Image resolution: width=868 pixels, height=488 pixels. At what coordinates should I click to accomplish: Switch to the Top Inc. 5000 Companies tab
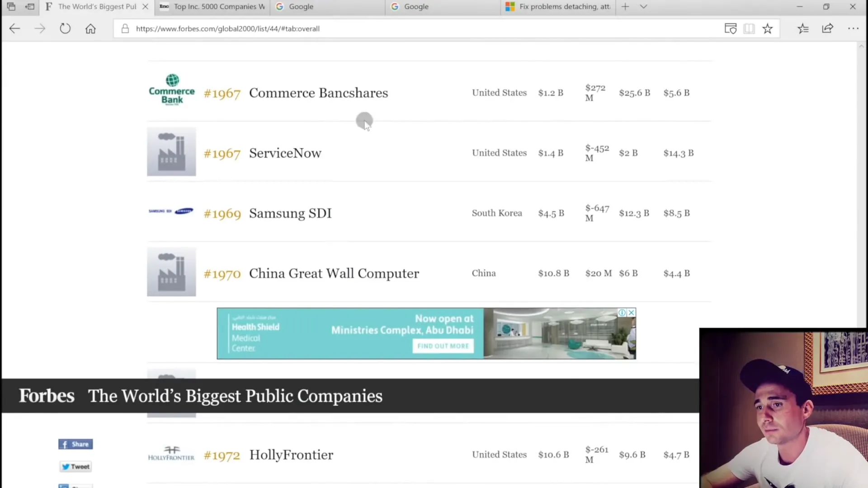tap(212, 6)
